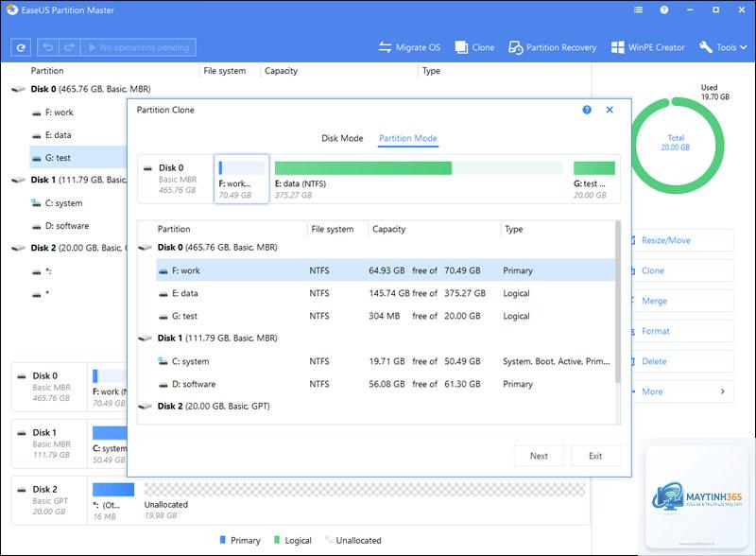Screen dimensions: 756x556
Task: Click the refresh icon in the toolbar
Action: click(21, 47)
